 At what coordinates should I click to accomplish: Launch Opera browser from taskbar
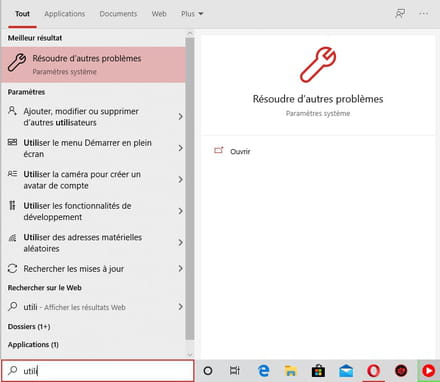373,371
